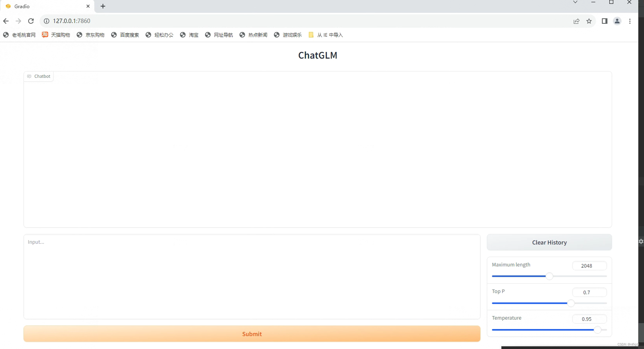Maximize the browser window
The height and width of the screenshot is (349, 644).
coord(611,2)
